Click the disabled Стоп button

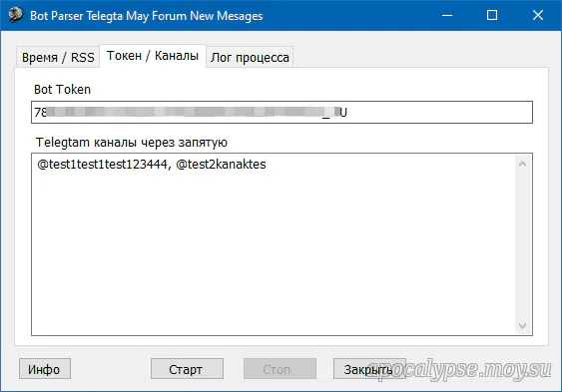280,369
